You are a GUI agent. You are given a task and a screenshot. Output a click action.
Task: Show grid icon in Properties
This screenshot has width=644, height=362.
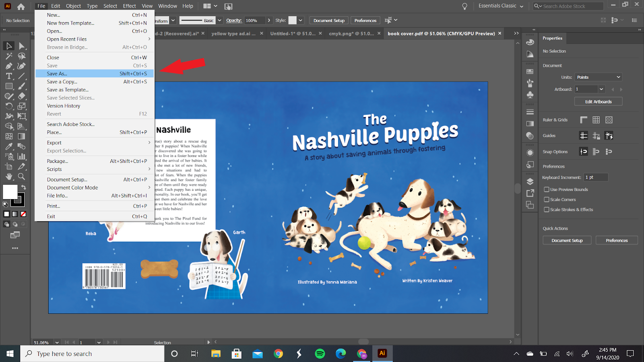[x=596, y=120]
